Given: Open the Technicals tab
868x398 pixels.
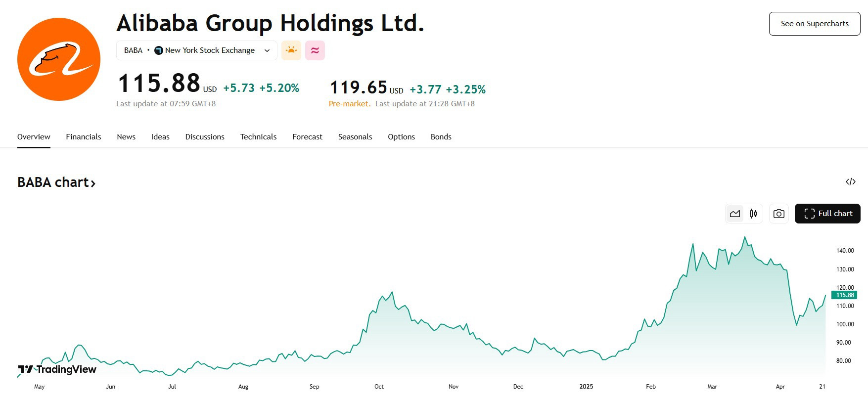Looking at the screenshot, I should click(258, 137).
